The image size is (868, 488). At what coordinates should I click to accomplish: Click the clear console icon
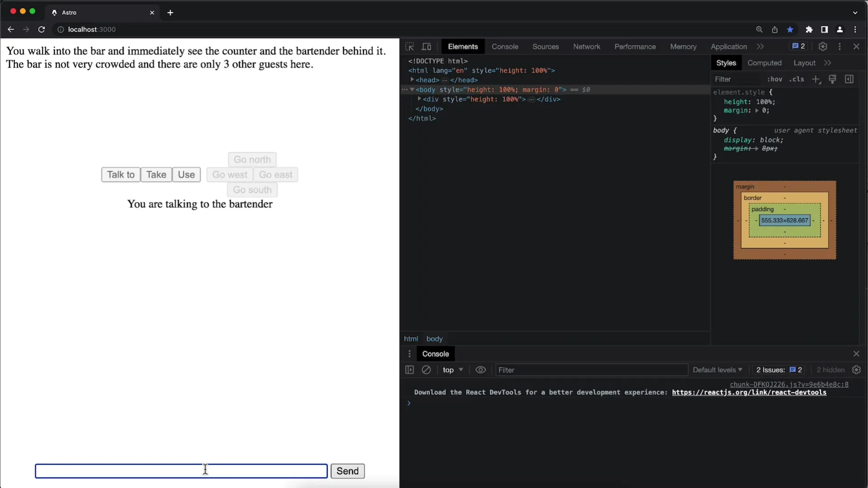[x=426, y=370]
